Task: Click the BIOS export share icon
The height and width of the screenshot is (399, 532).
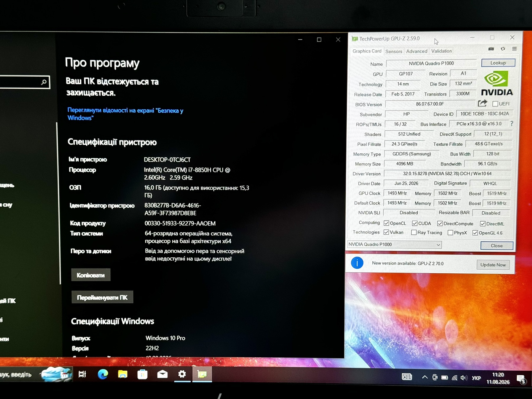Action: [482, 103]
